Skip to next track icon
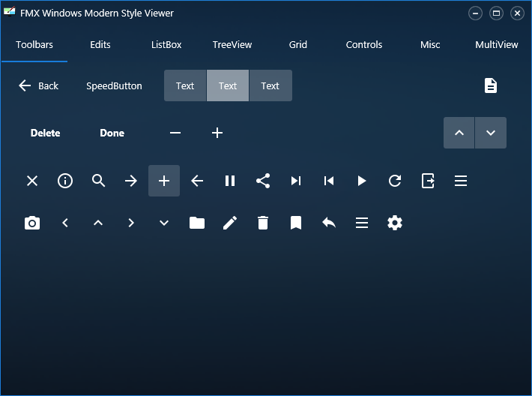This screenshot has height=396, width=532. (296, 181)
